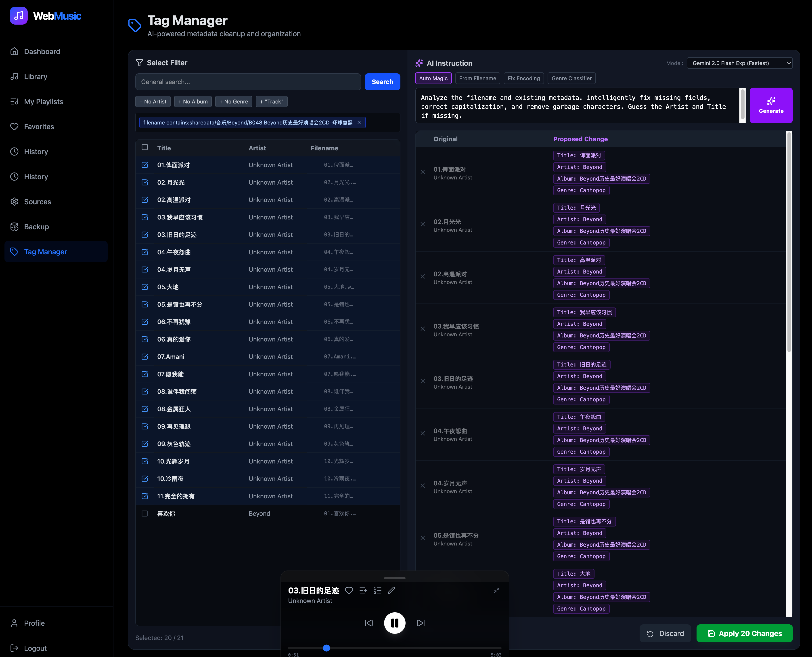Image resolution: width=812 pixels, height=657 pixels.
Task: Toggle the select-all checkbox in table header
Action: pos(144,147)
